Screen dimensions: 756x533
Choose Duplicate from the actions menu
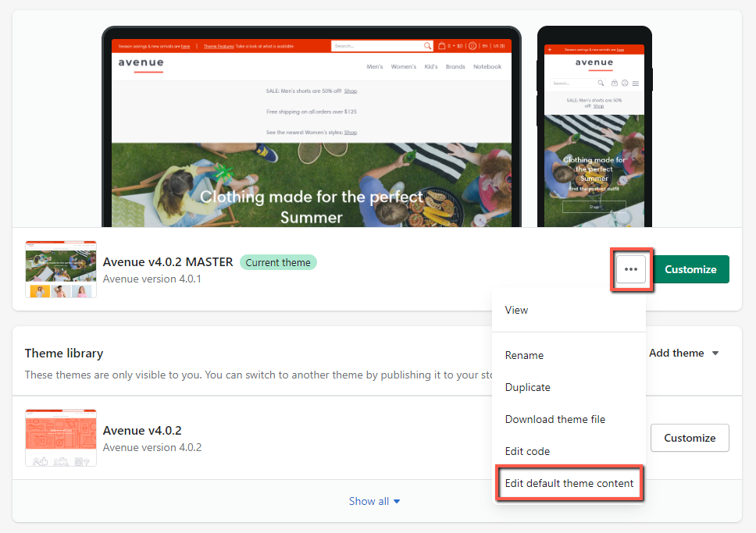(527, 387)
